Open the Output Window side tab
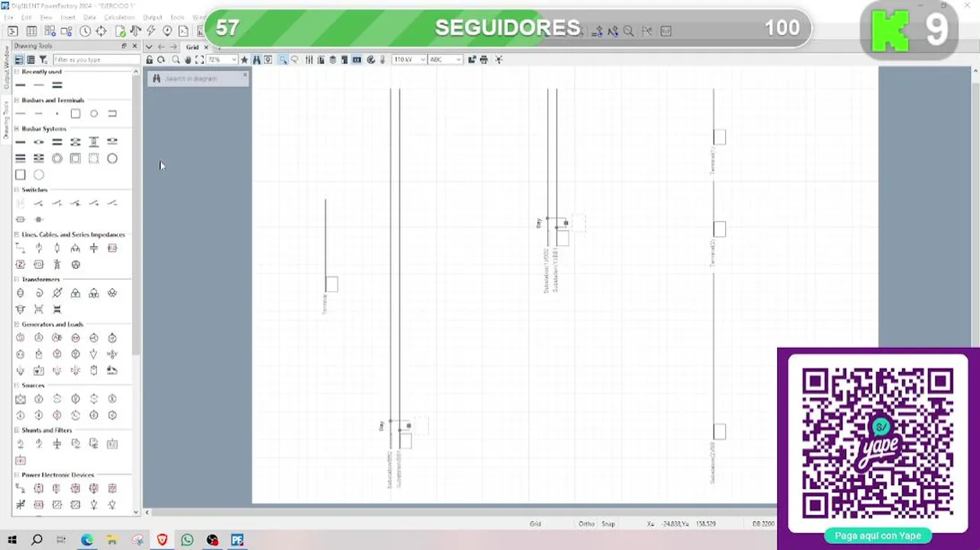The image size is (980, 550). tap(6, 68)
